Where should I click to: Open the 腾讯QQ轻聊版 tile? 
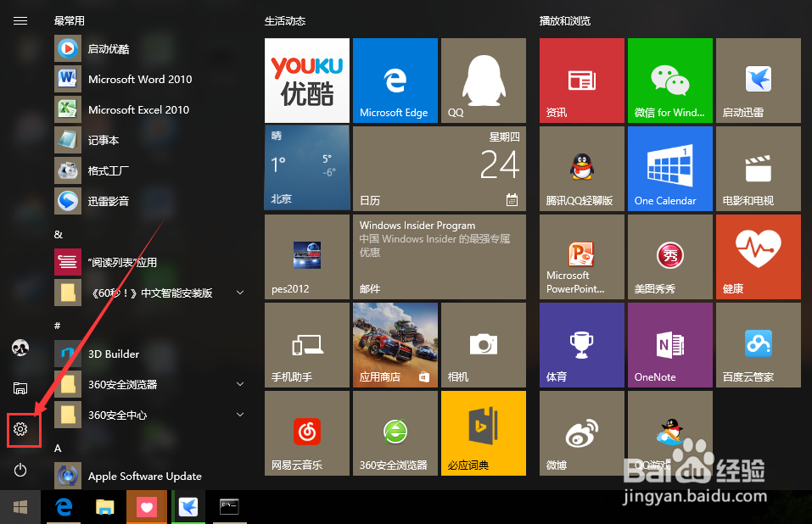tap(582, 169)
